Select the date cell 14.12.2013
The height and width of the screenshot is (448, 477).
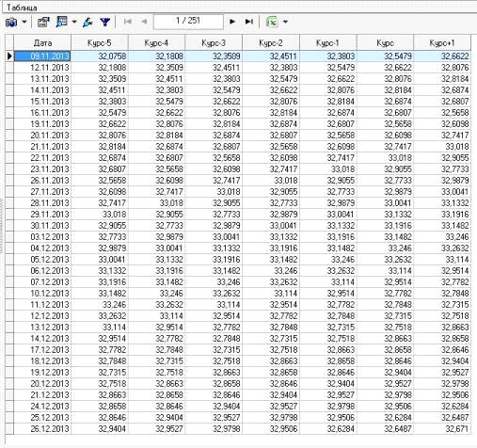click(x=42, y=339)
